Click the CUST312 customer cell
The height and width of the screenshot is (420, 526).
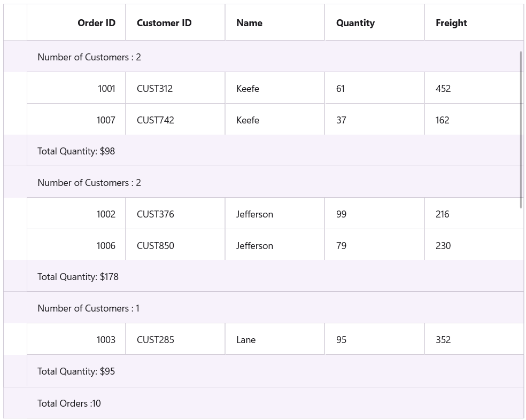point(154,88)
